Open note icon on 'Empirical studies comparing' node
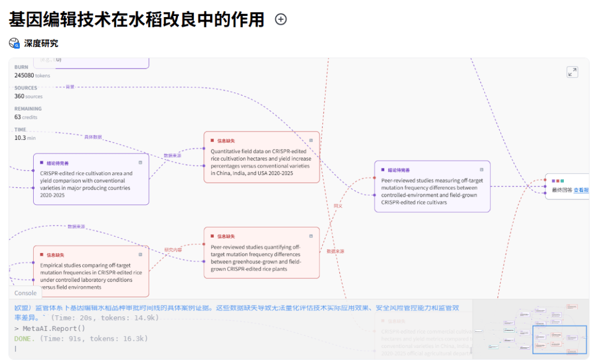597x364 pixels. click(x=140, y=255)
